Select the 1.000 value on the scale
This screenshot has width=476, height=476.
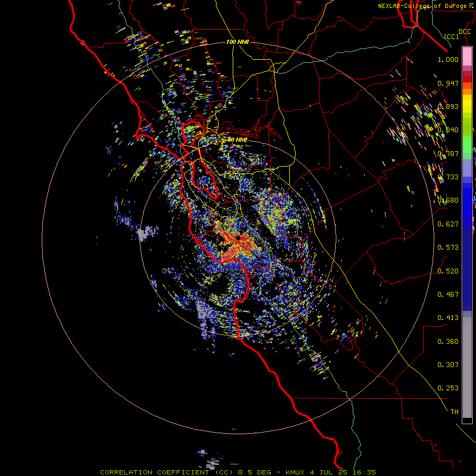(448, 59)
